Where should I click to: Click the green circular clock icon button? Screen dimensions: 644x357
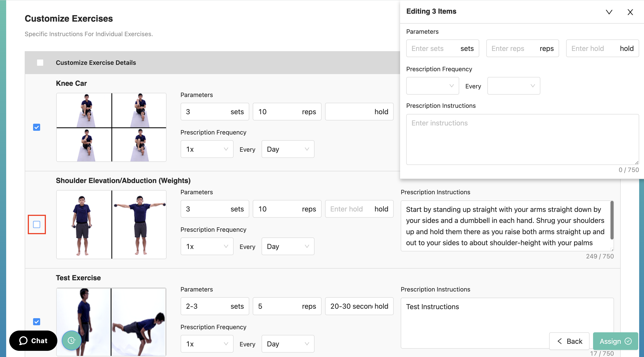pyautogui.click(x=71, y=340)
